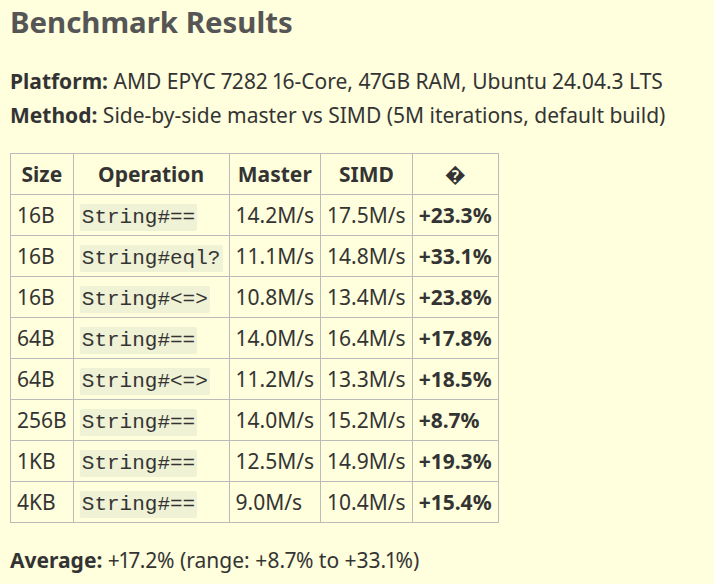Screen dimensions: 714x584
Task: Click the Method label text
Action: click(54, 116)
